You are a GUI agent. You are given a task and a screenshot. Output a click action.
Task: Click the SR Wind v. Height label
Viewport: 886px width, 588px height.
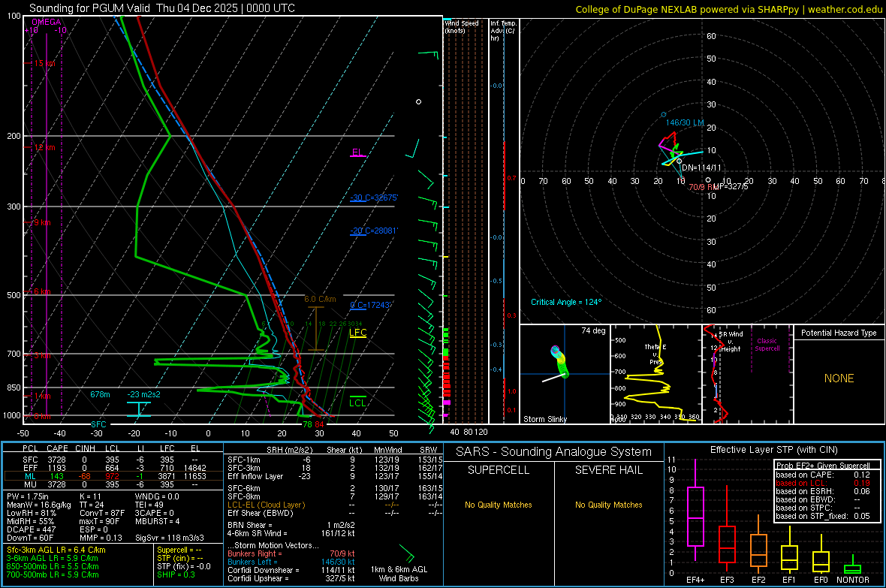731,342
